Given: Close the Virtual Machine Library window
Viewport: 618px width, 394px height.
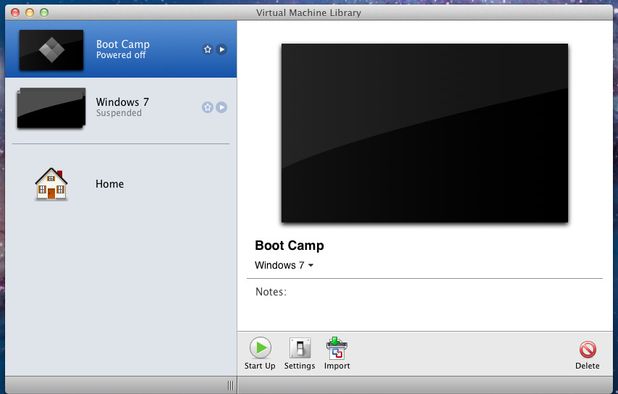Looking at the screenshot, I should coord(15,12).
